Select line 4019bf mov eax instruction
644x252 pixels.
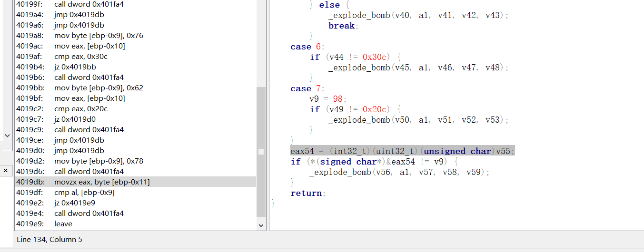135,98
